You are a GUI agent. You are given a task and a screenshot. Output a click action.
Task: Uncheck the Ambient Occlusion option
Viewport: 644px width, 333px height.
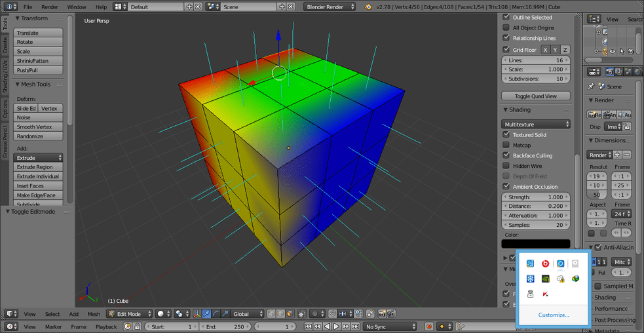[x=506, y=186]
